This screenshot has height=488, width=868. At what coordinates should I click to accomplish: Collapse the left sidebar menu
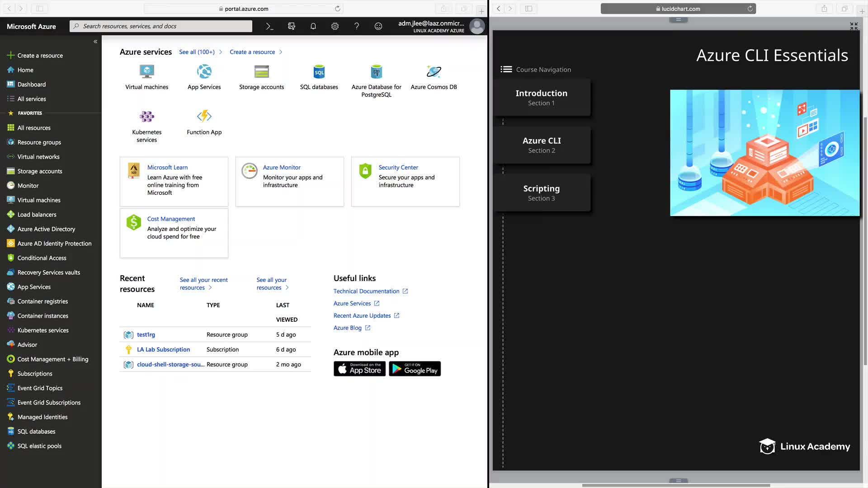tap(95, 42)
